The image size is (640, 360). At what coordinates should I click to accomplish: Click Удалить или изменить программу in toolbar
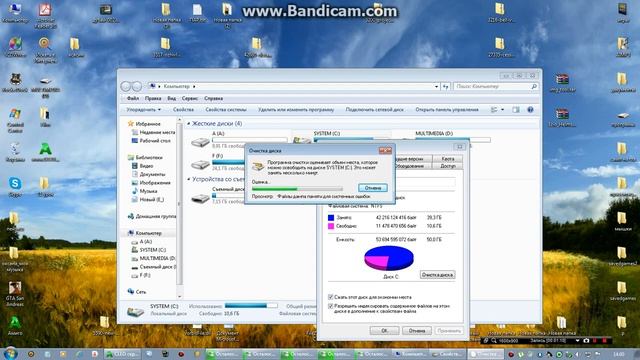tap(296, 109)
